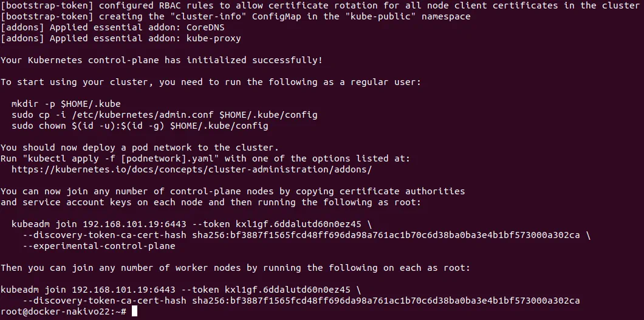Click the "sudo chown" command line
644x320 pixels.
point(140,126)
